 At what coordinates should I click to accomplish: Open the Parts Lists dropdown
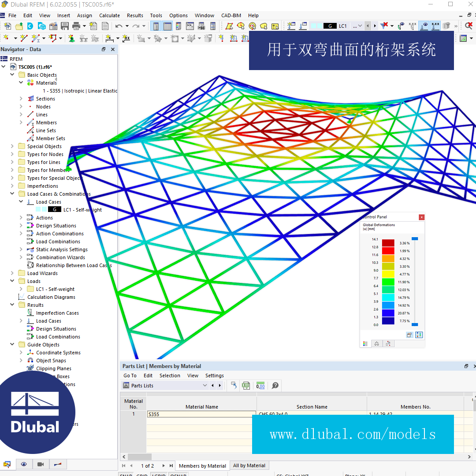[205, 385]
